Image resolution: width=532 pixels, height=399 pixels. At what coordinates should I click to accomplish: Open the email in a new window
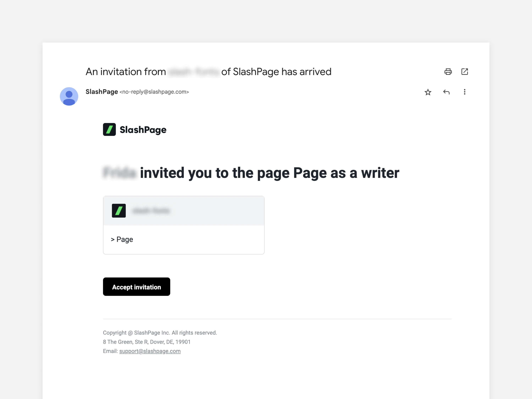click(x=464, y=72)
